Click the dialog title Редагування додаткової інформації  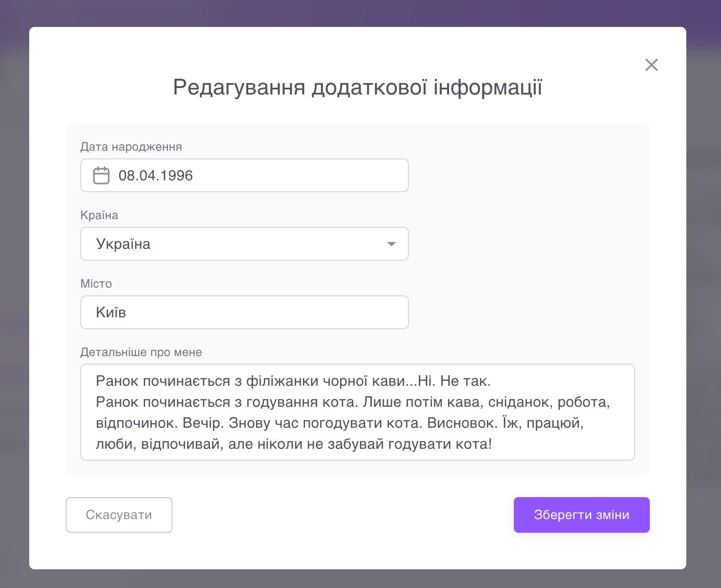coord(357,87)
